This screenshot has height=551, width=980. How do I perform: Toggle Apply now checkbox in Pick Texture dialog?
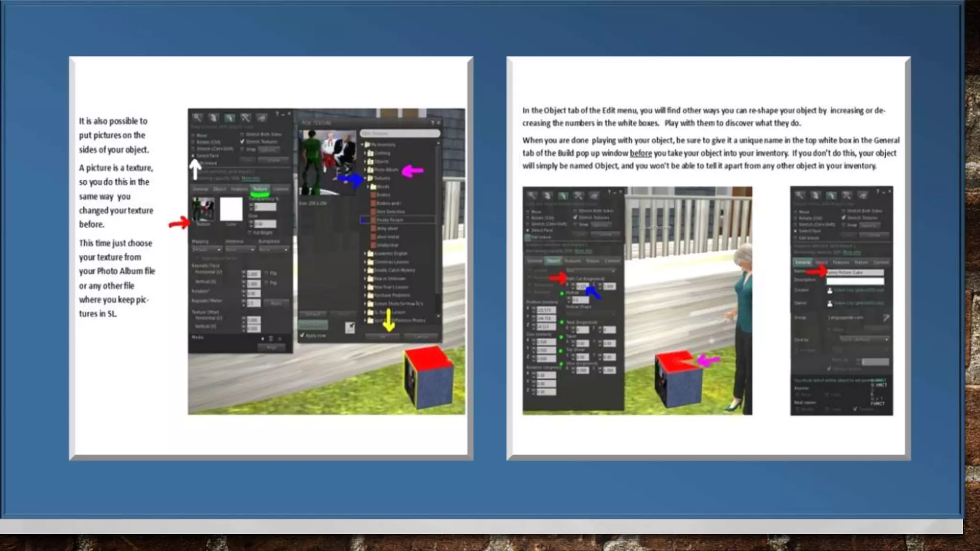pyautogui.click(x=302, y=335)
